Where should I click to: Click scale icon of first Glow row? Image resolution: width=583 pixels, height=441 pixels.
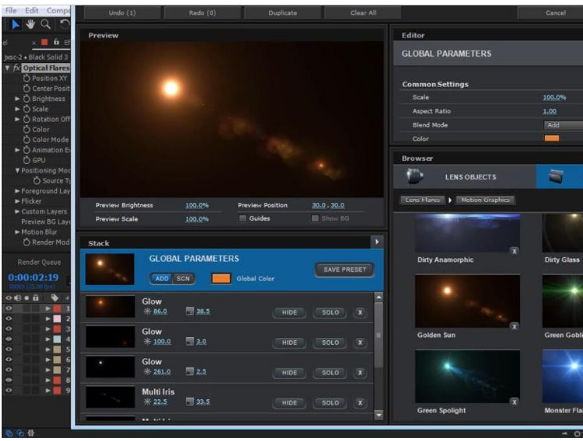pos(190,311)
